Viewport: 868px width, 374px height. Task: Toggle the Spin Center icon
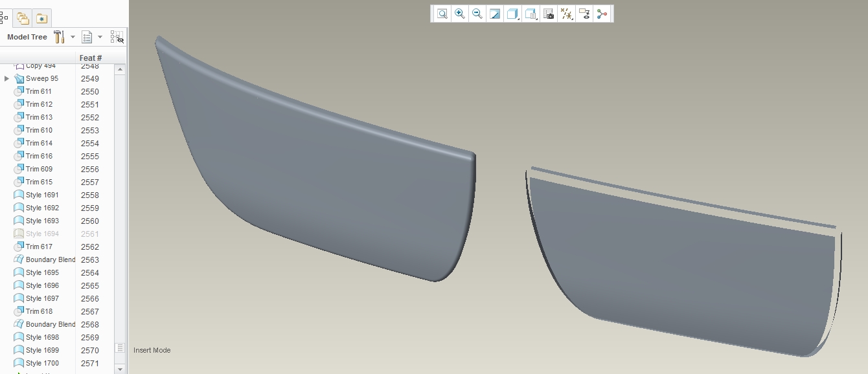602,14
